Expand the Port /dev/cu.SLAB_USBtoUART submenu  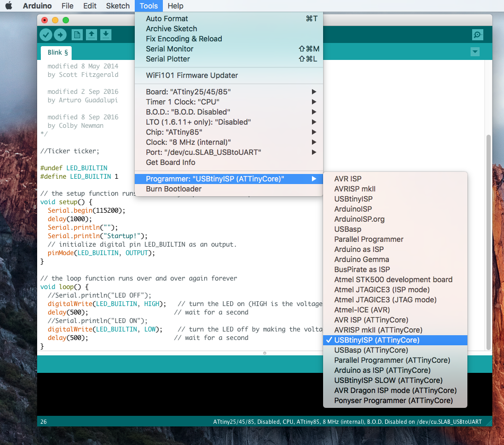point(229,152)
